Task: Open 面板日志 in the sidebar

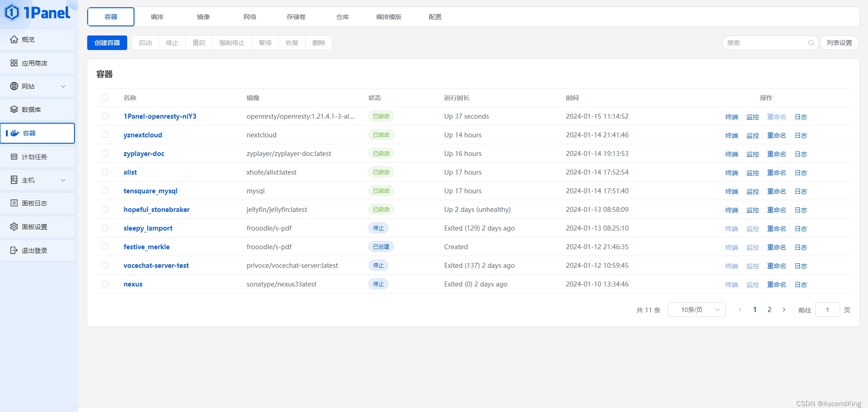Action: (x=37, y=203)
